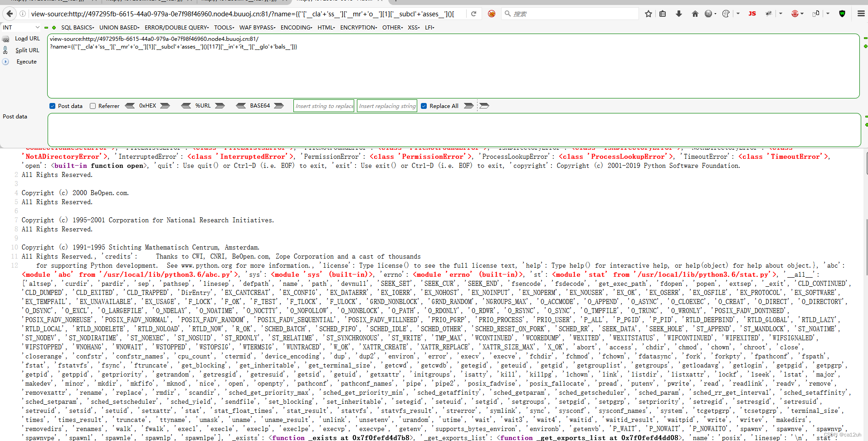The height and width of the screenshot is (441, 868).
Task: Open site identity info icon in address bar
Action: [22, 14]
